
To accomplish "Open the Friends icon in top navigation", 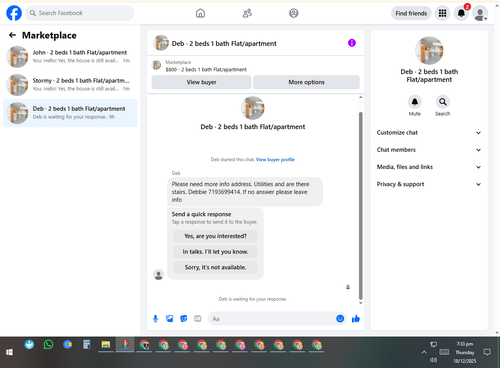I will point(247,13).
